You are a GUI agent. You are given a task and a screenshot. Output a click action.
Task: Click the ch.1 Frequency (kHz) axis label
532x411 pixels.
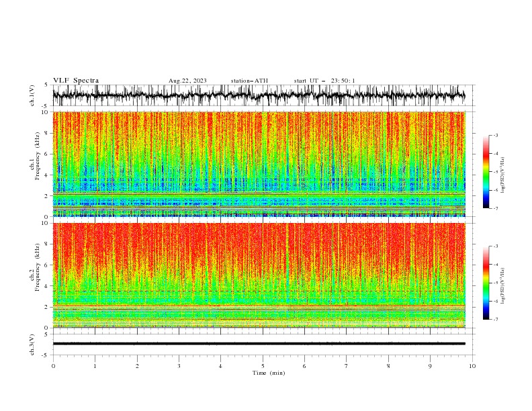(36, 156)
